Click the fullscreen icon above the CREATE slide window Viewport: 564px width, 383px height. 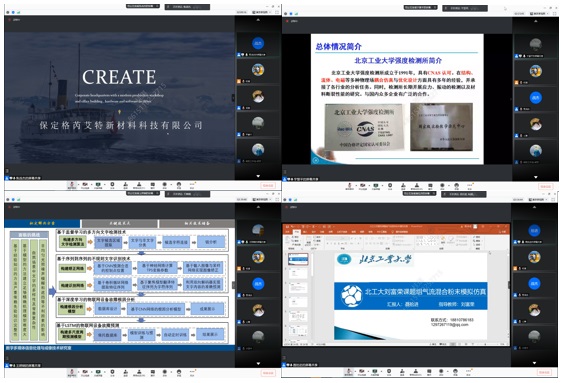(x=277, y=12)
